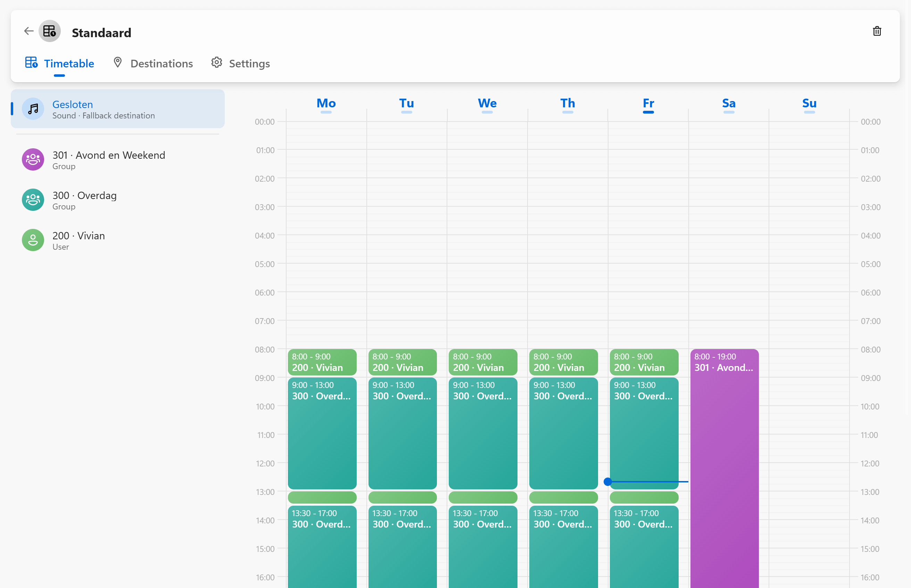This screenshot has height=588, width=911.
Task: Open Friday 8:00 - 9:00 Vivian block
Action: (x=644, y=362)
